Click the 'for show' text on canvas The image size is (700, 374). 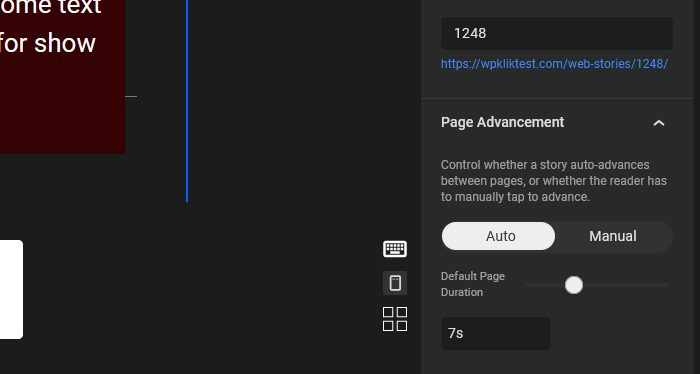pos(47,43)
